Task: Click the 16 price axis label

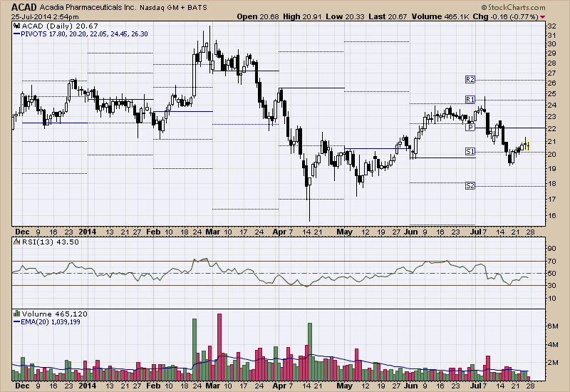Action: (551, 216)
